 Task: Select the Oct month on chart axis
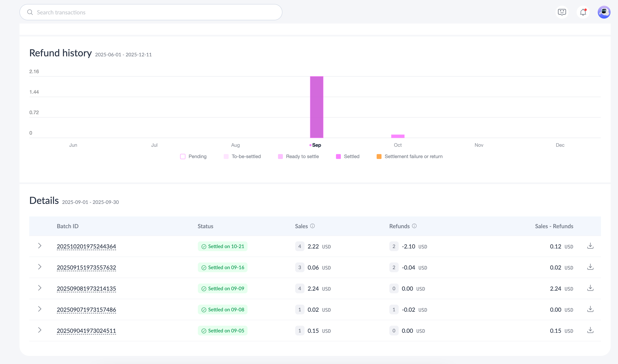[397, 145]
